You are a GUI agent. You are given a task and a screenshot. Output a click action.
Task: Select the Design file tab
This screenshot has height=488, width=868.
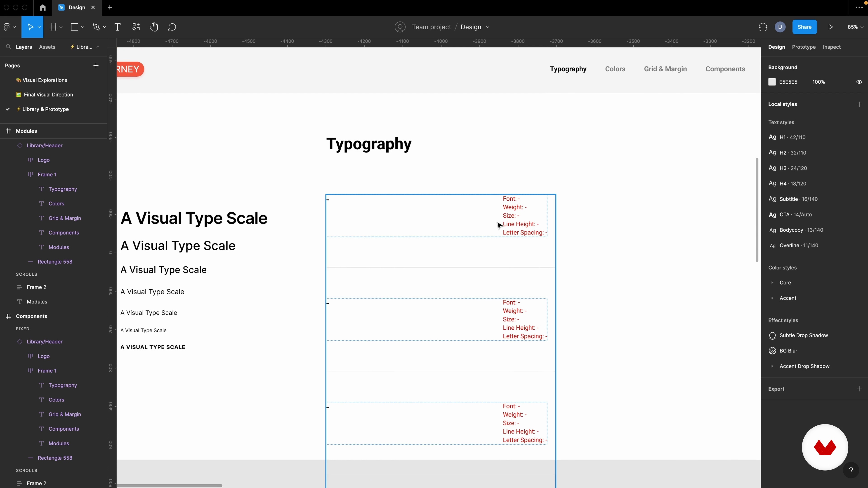pos(77,7)
